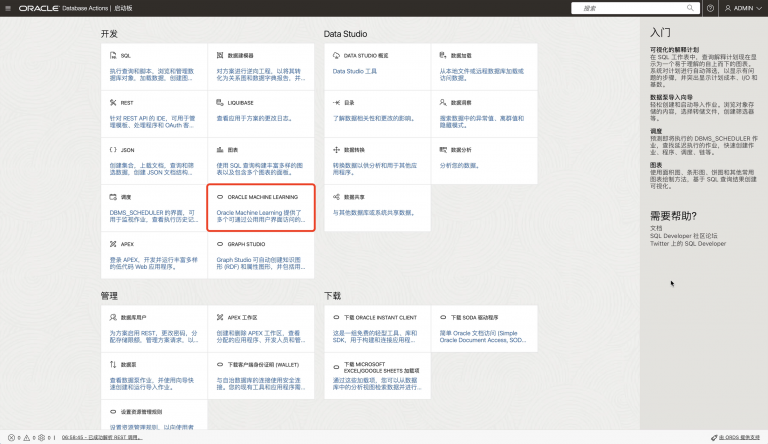Click the Oracle Database Actions logo
The width and height of the screenshot is (768, 444).
(63, 8)
